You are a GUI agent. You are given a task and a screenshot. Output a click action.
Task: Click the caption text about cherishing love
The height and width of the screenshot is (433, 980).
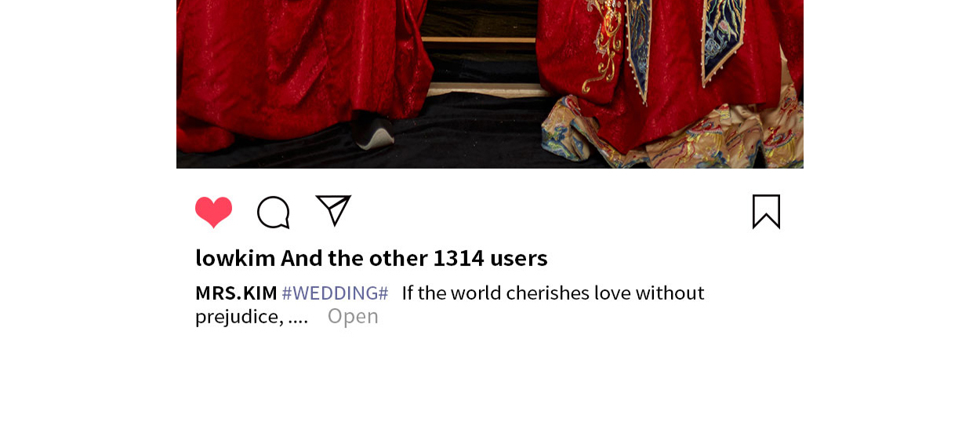553,293
